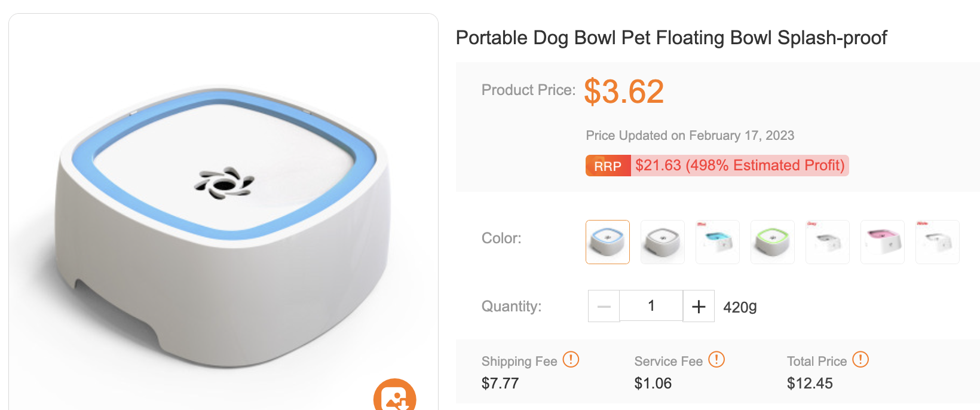
Task: Click the $12.45 total price amount
Action: 810,384
